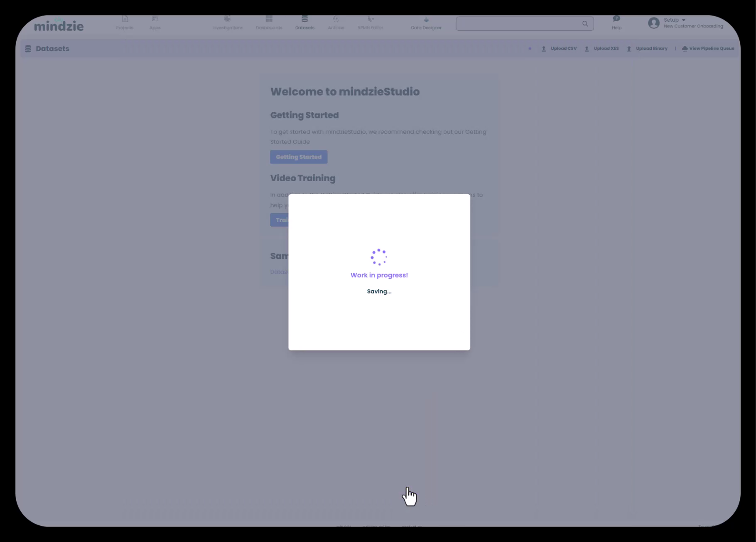Open View Pipeline Queue
Screen dimensions: 756x542
point(708,49)
